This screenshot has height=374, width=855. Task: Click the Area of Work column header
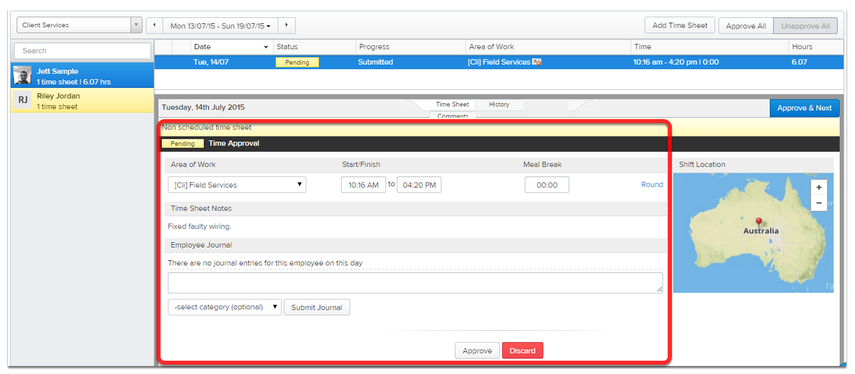click(547, 47)
